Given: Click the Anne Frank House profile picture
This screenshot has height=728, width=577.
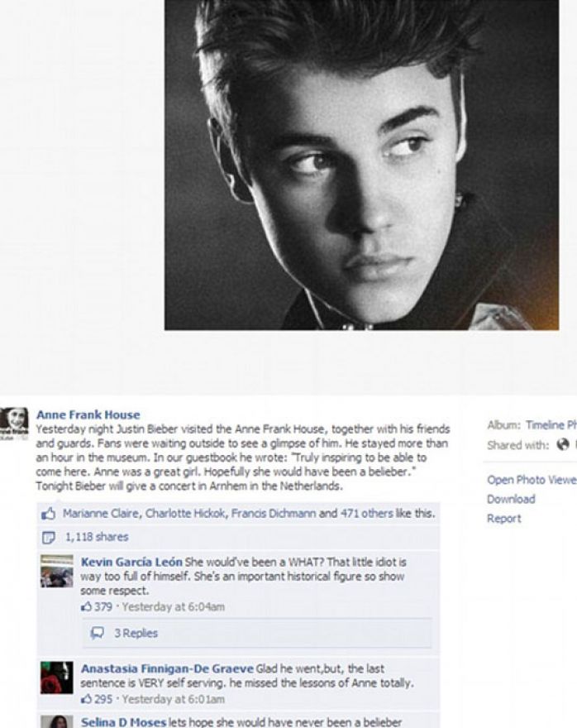Looking at the screenshot, I should click(14, 423).
